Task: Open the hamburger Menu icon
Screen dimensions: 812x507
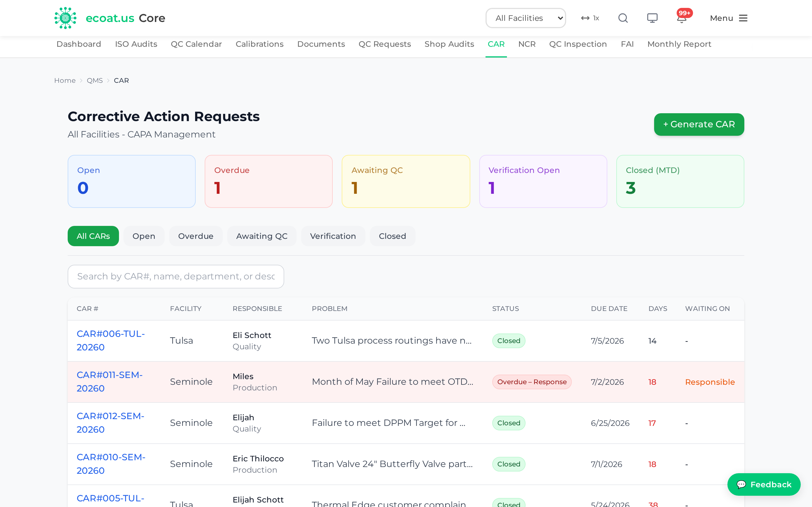Action: 743,18
